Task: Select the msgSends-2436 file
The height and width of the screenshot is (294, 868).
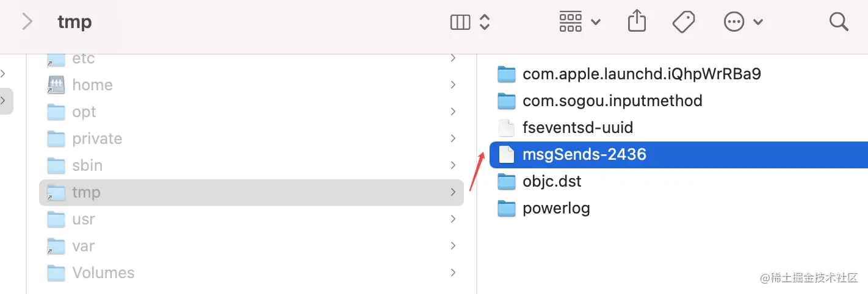Action: tap(584, 155)
